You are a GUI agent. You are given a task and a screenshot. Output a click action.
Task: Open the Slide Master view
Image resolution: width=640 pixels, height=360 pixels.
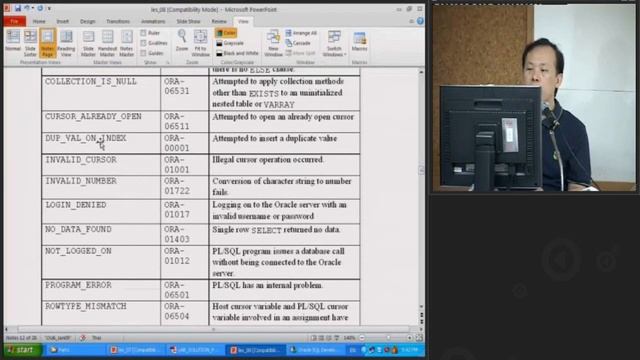pyautogui.click(x=89, y=42)
